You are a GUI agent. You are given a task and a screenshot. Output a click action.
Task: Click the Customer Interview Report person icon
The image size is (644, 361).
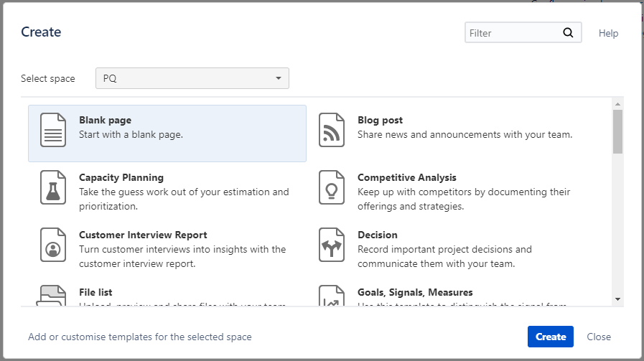pyautogui.click(x=53, y=245)
